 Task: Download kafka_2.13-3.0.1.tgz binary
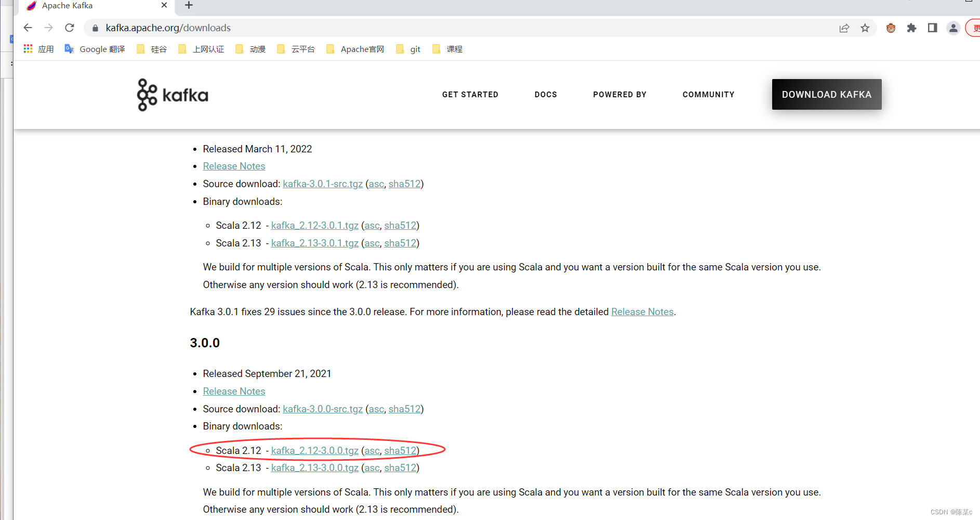[315, 243]
